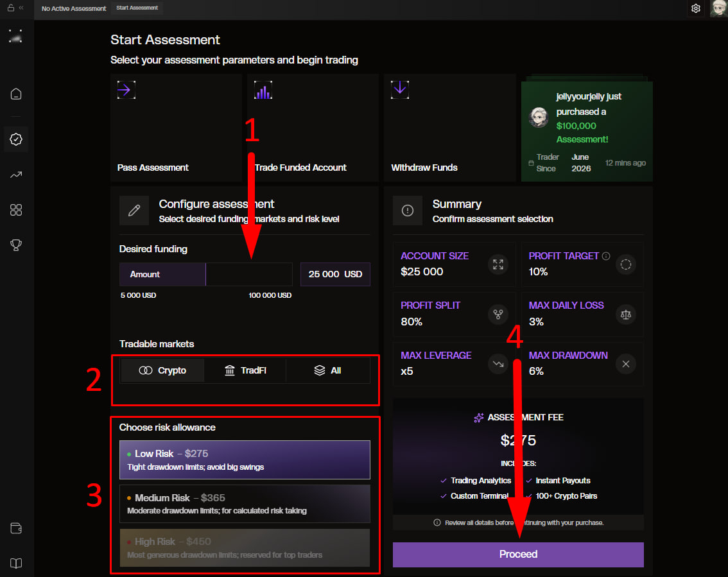Open the book documentation icon
The width and height of the screenshot is (728, 577).
pyautogui.click(x=16, y=564)
